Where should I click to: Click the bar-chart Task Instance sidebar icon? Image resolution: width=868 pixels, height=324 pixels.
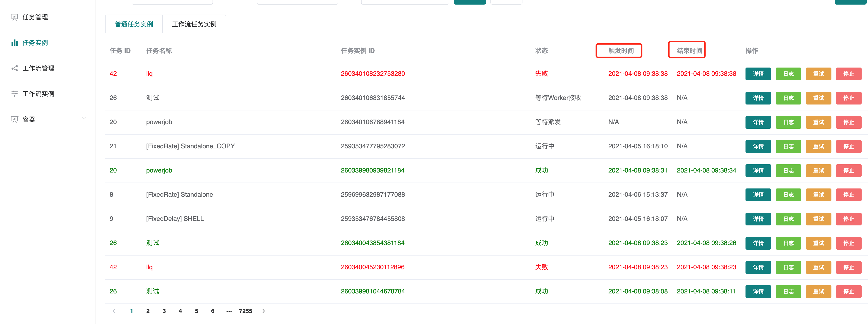coord(14,43)
